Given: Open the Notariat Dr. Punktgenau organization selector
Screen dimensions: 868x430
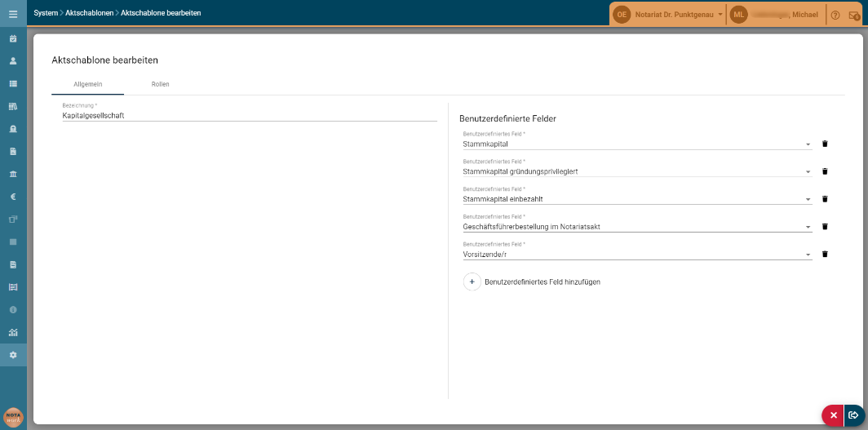Looking at the screenshot, I should [x=680, y=15].
